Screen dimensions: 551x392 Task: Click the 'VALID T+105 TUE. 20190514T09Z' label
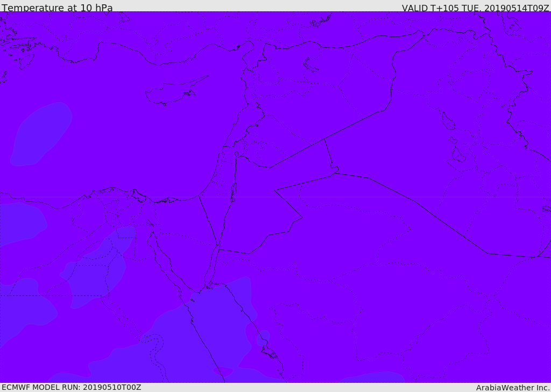coord(476,8)
